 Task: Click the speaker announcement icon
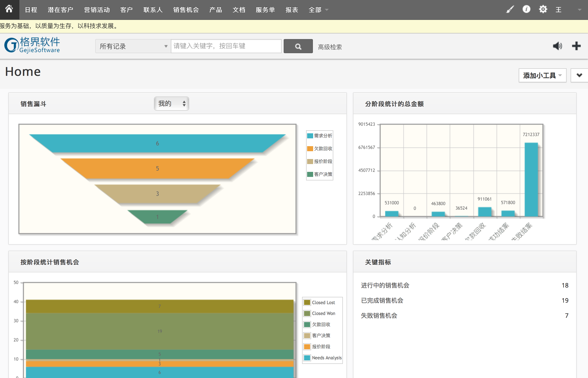pos(557,46)
